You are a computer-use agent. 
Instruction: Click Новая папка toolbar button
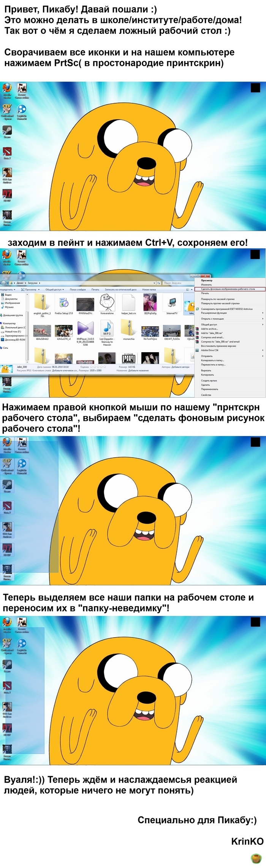pos(149,290)
